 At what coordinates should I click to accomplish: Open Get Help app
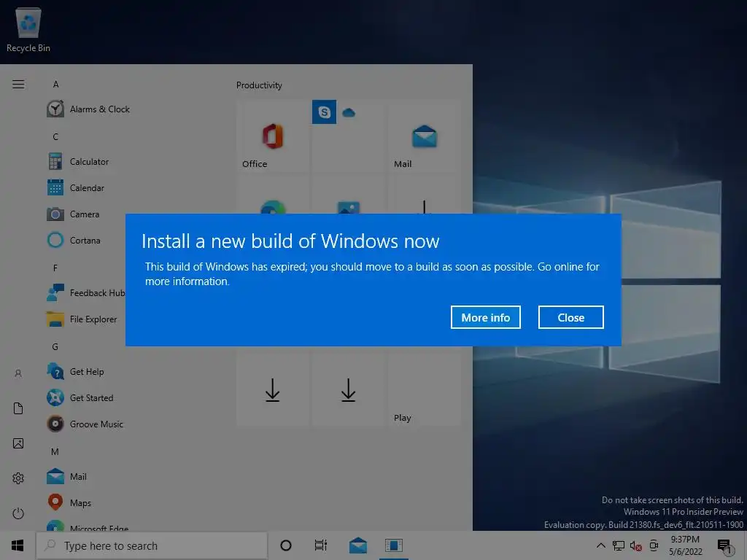tap(75, 371)
